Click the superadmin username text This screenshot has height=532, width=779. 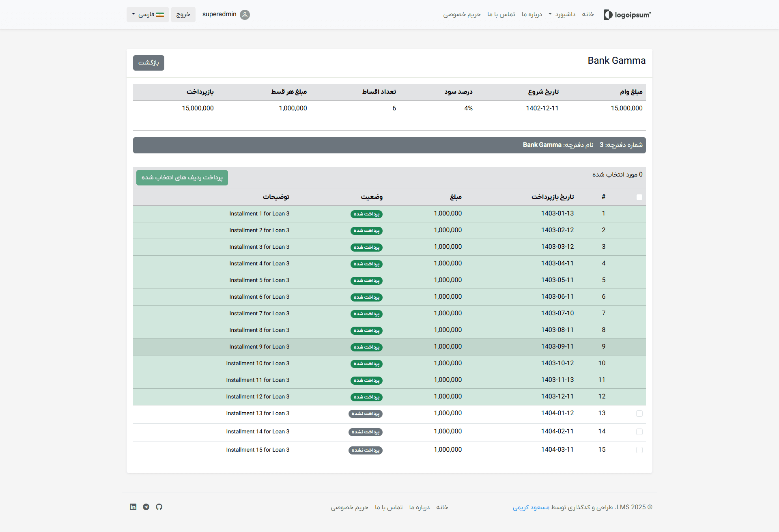pyautogui.click(x=219, y=14)
